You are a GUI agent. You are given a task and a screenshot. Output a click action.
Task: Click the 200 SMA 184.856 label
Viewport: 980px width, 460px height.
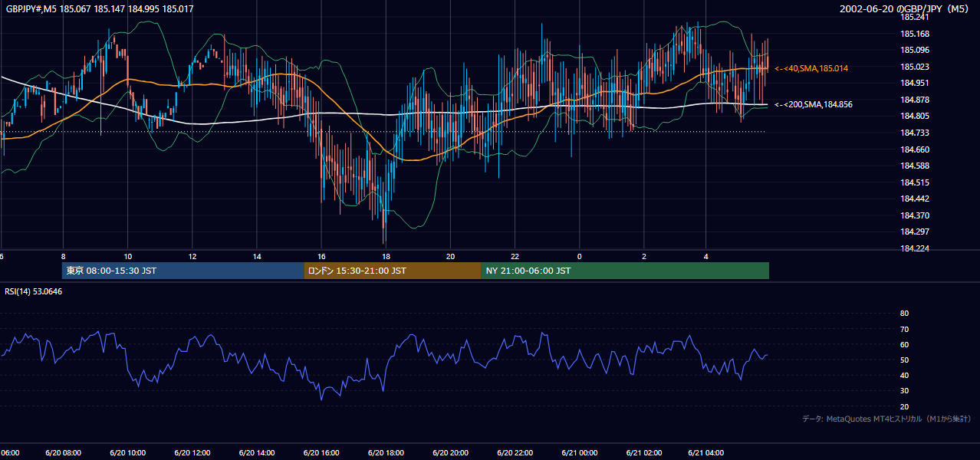[814, 104]
